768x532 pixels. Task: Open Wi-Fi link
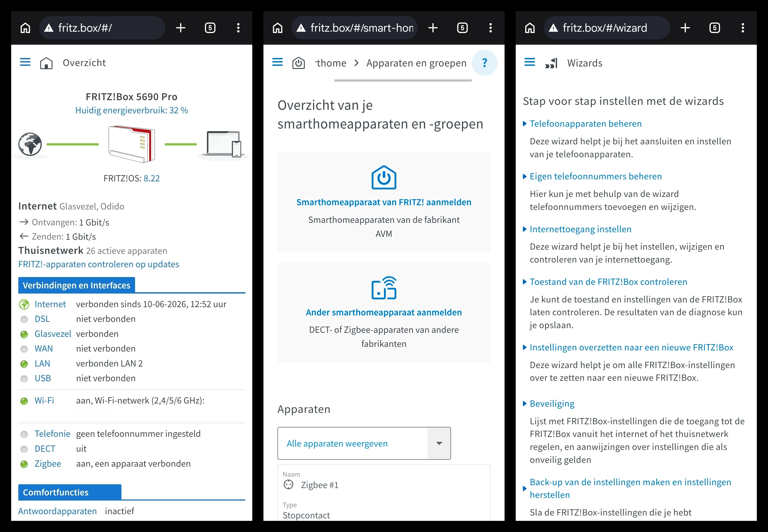(44, 401)
